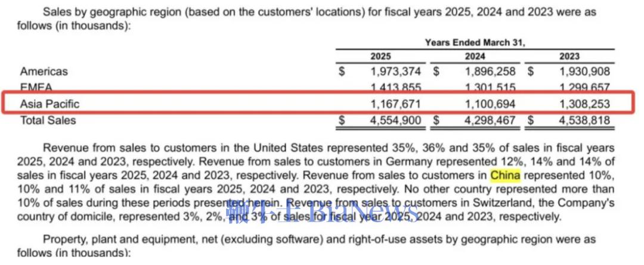
Task: Select total sales figure 4,538,818
Action: pyautogui.click(x=584, y=120)
